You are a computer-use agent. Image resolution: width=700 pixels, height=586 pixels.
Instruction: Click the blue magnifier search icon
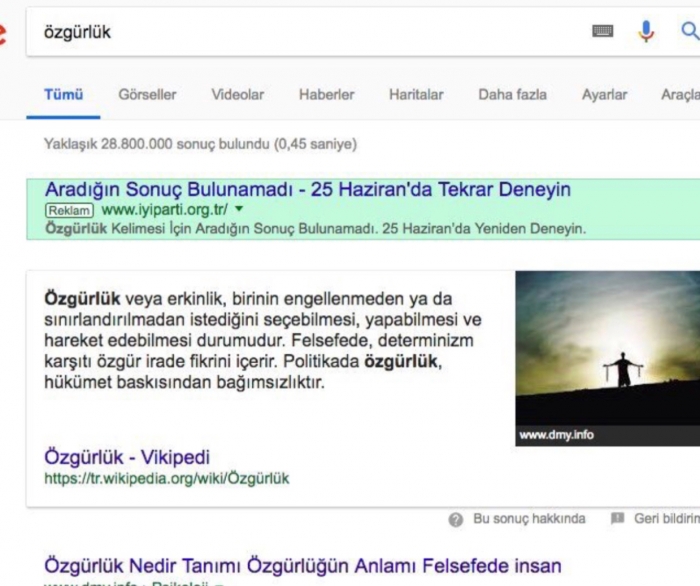pyautogui.click(x=689, y=32)
